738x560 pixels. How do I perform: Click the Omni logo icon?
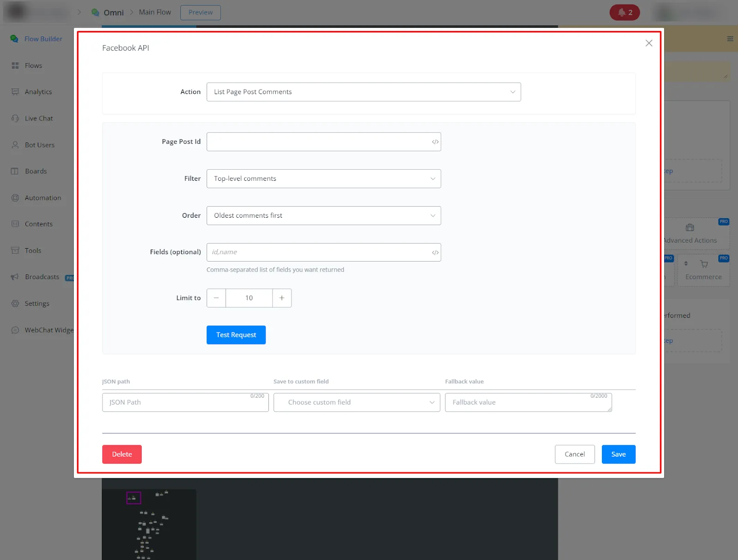pyautogui.click(x=95, y=12)
